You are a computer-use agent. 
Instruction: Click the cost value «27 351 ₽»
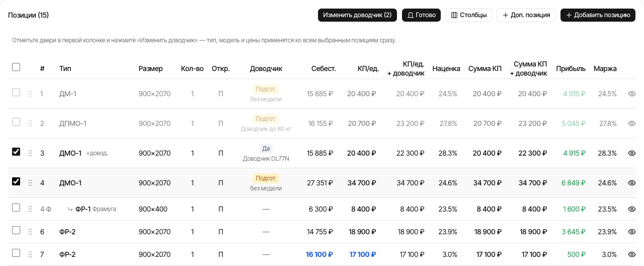point(320,183)
